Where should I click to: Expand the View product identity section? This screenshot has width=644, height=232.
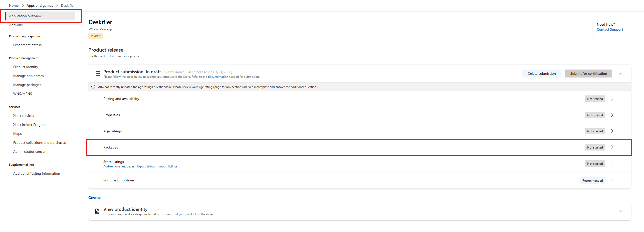(x=621, y=211)
